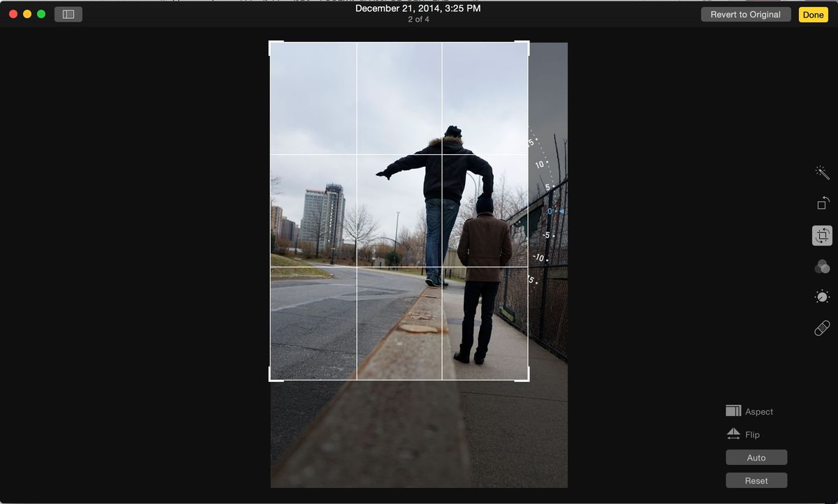Click the Flip icon to mirror photo
Viewport: 838px width, 504px height.
pyautogui.click(x=733, y=434)
